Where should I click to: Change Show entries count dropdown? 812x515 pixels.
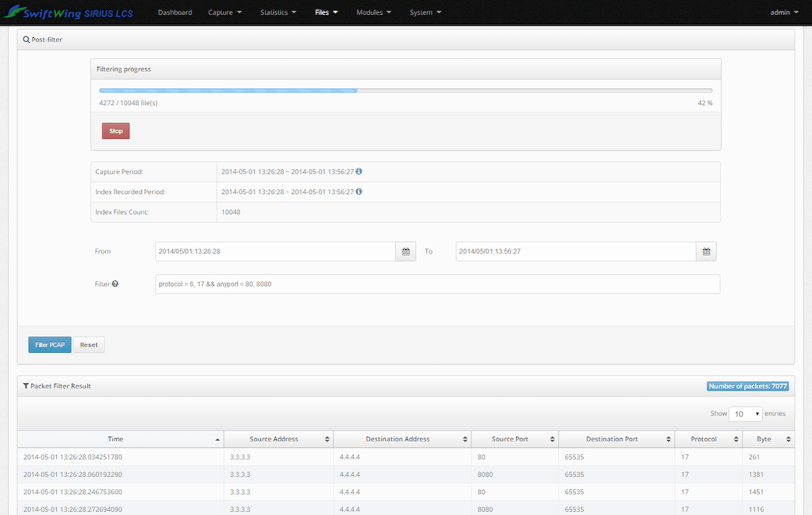point(745,414)
